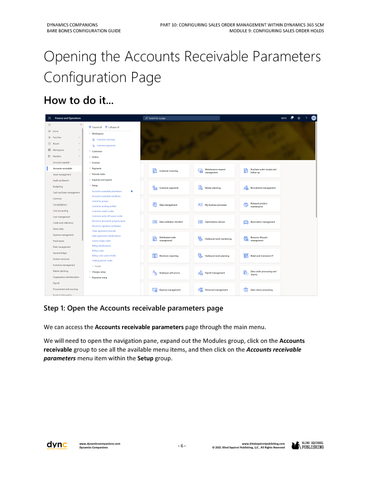Click the Search for a page field
Viewport: 371px width, 480px height.
coord(181,118)
